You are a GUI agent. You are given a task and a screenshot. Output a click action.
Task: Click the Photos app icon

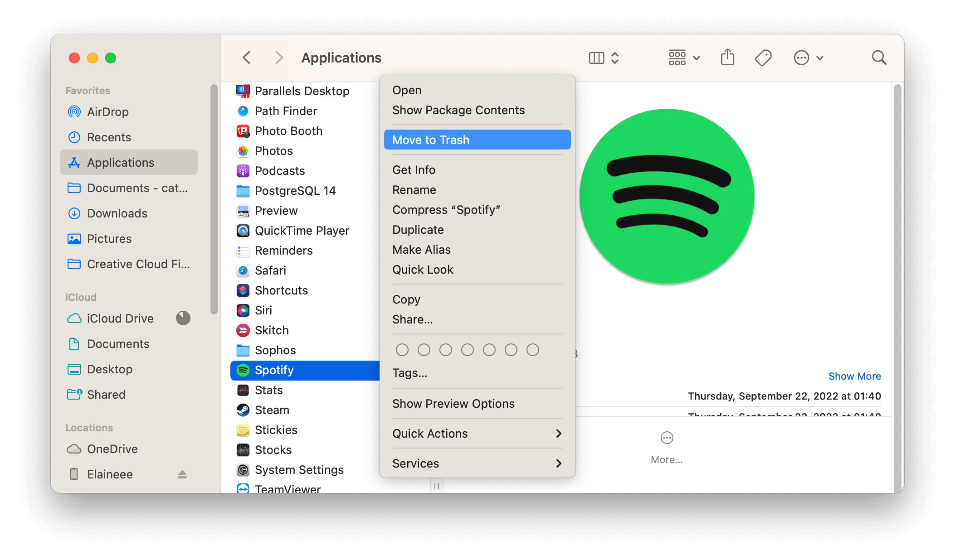(243, 151)
